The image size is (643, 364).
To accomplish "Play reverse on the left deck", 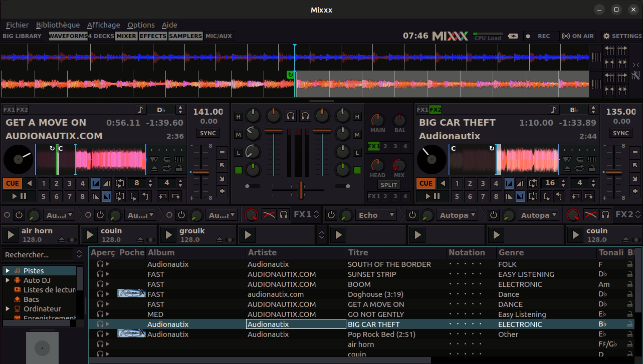I will click(30, 183).
